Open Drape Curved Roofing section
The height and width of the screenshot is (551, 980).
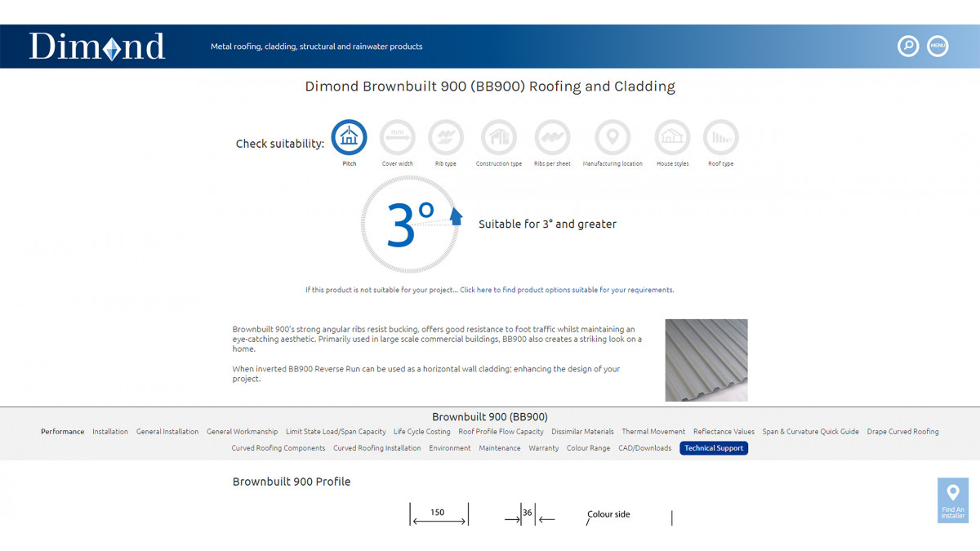903,432
